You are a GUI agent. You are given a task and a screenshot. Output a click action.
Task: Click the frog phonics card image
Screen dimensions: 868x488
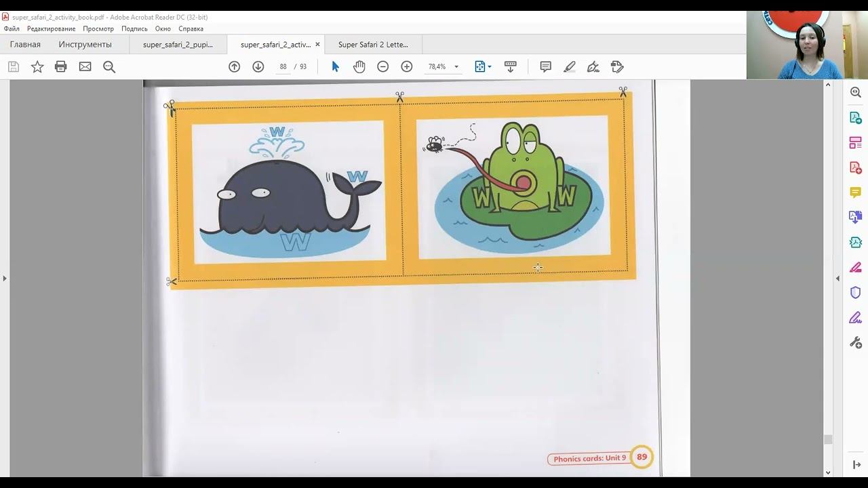[x=514, y=187]
